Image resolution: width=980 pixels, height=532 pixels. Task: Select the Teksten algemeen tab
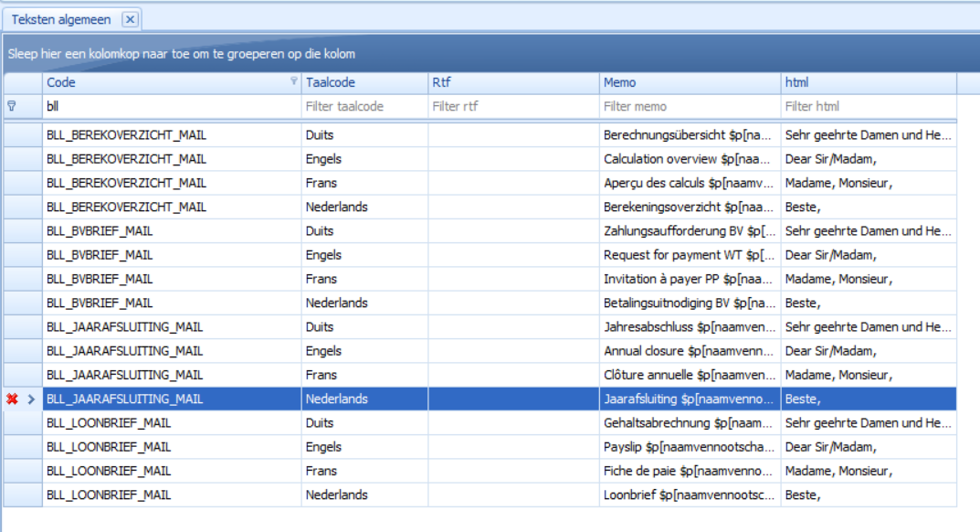coord(61,19)
